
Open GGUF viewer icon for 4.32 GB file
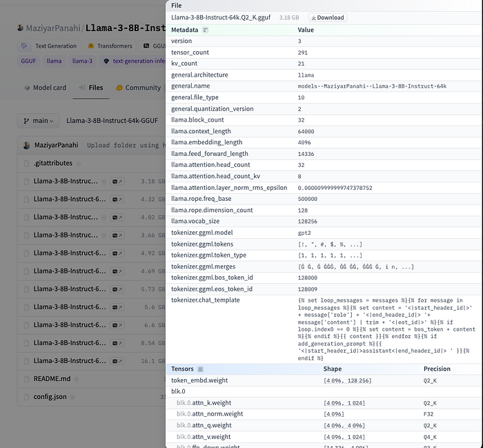[x=117, y=199]
